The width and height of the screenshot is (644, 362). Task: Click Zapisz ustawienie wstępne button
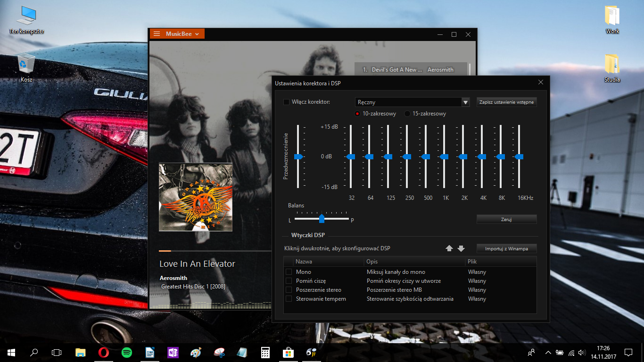pos(506,102)
